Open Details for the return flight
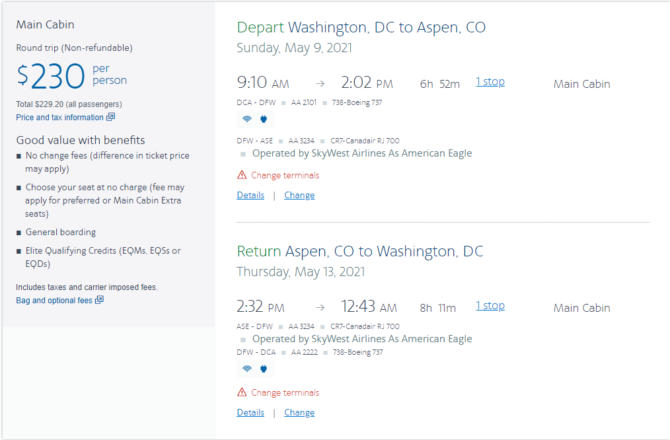The image size is (670, 440). tap(250, 413)
